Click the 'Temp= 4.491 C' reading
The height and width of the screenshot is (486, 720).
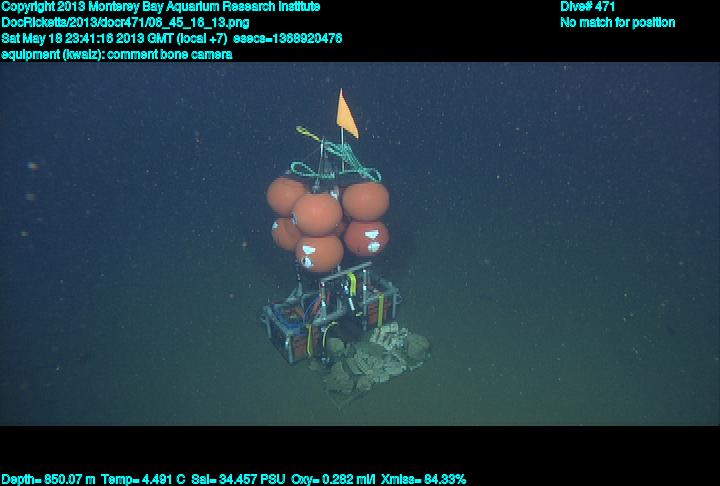tap(143, 480)
